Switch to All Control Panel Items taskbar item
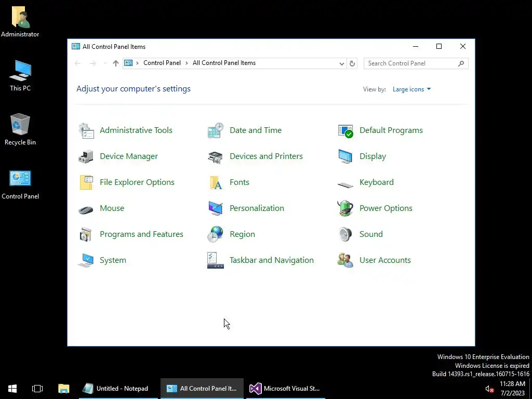This screenshot has width=532, height=399. [x=202, y=389]
